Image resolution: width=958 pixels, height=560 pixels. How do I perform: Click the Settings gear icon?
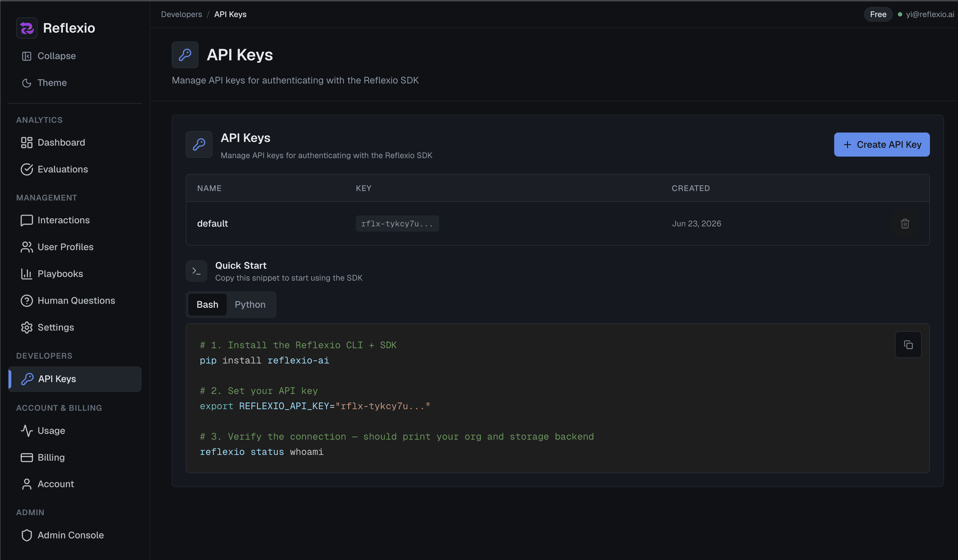(x=27, y=328)
